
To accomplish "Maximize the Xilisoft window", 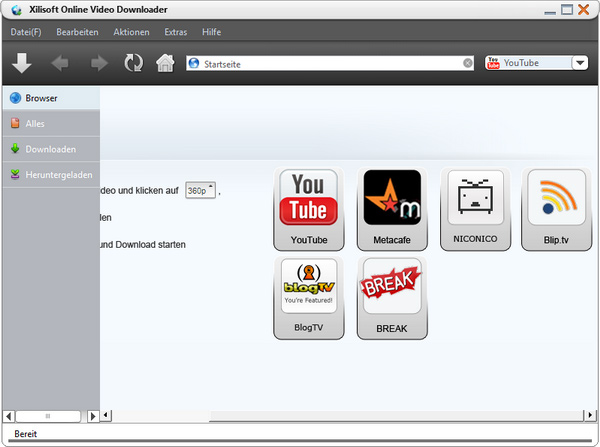I will coord(567,10).
